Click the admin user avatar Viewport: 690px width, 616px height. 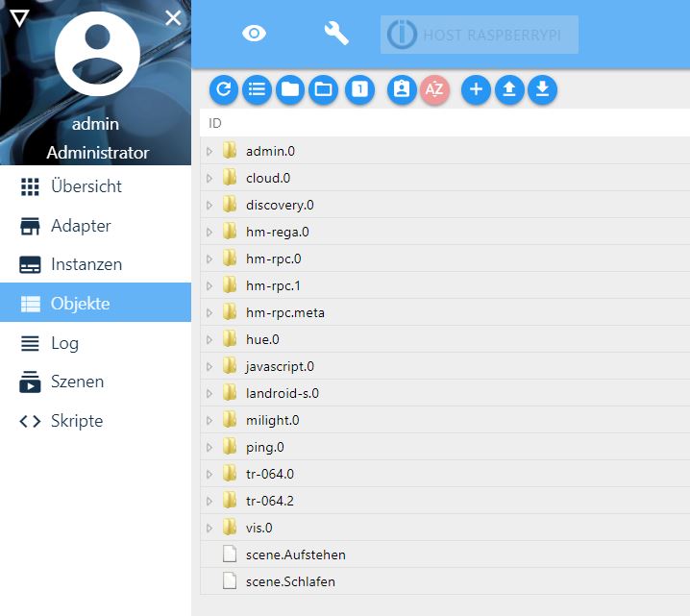pos(97,54)
